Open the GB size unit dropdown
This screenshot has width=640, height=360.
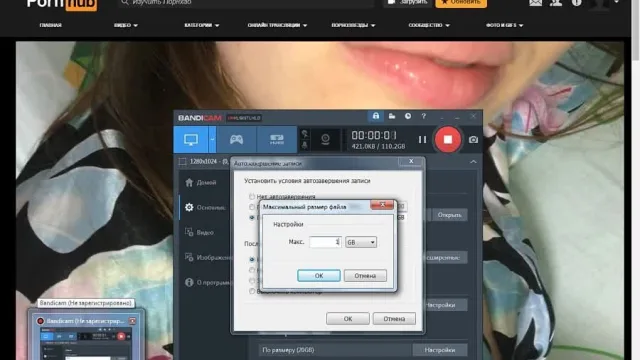(x=361, y=242)
